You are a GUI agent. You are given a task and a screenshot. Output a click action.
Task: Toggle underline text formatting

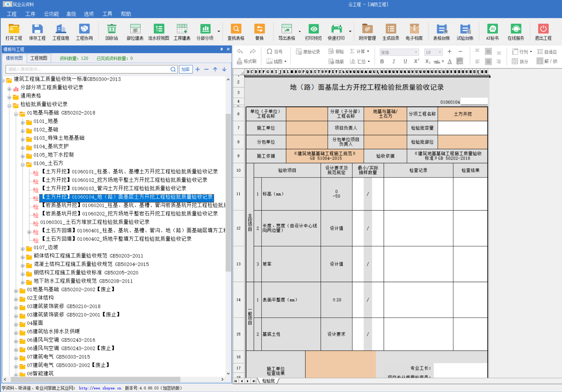coord(405,61)
